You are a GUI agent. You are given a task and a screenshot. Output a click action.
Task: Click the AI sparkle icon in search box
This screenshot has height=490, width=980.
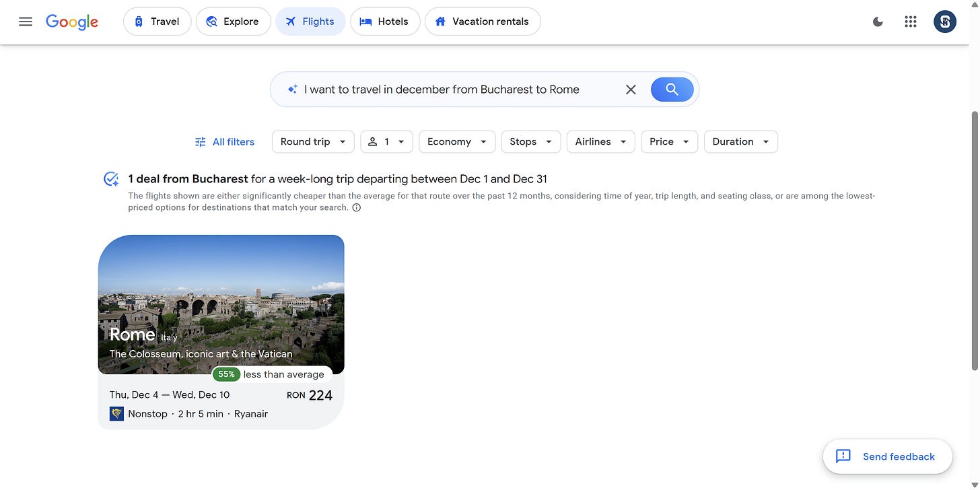tap(292, 90)
